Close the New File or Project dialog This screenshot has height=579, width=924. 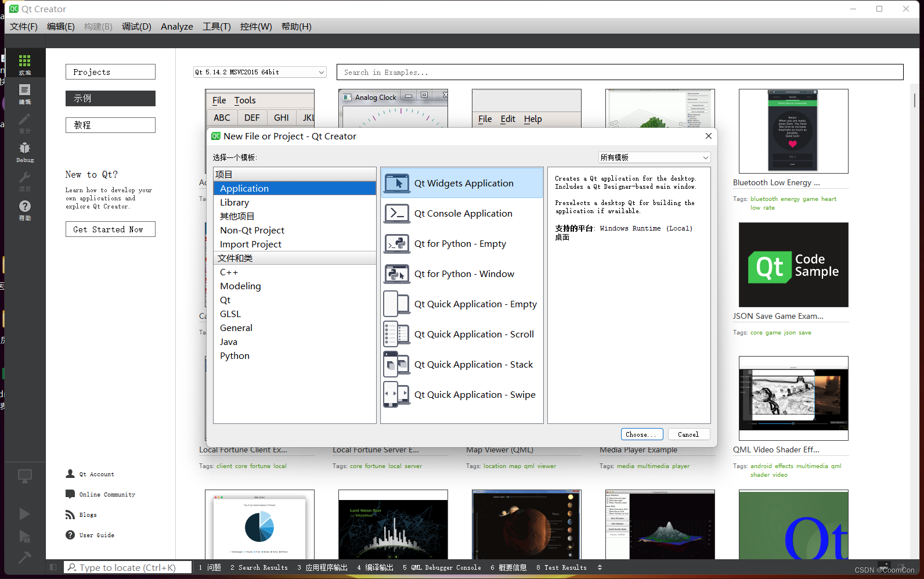(708, 136)
